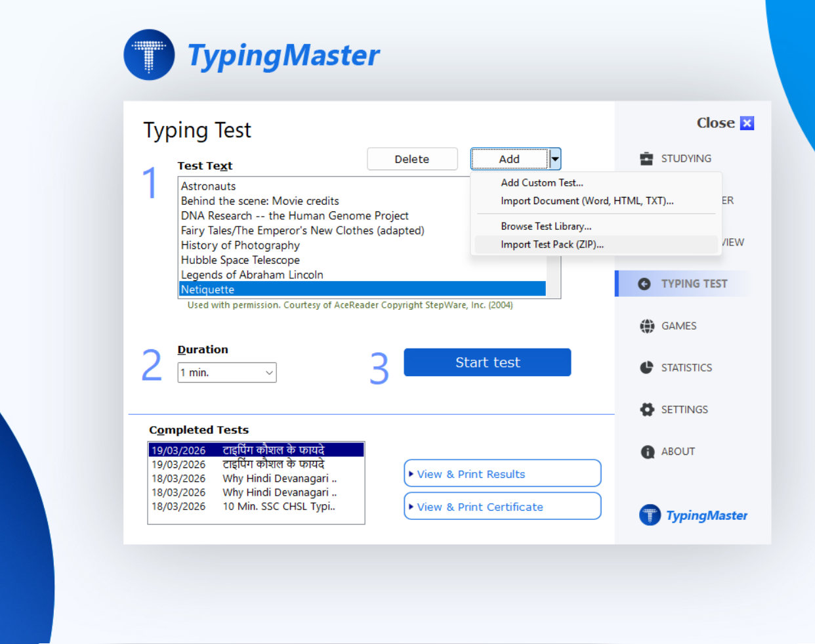This screenshot has width=815, height=644.
Task: Select Import Document (Word, HTML, TXT)
Action: 587,201
